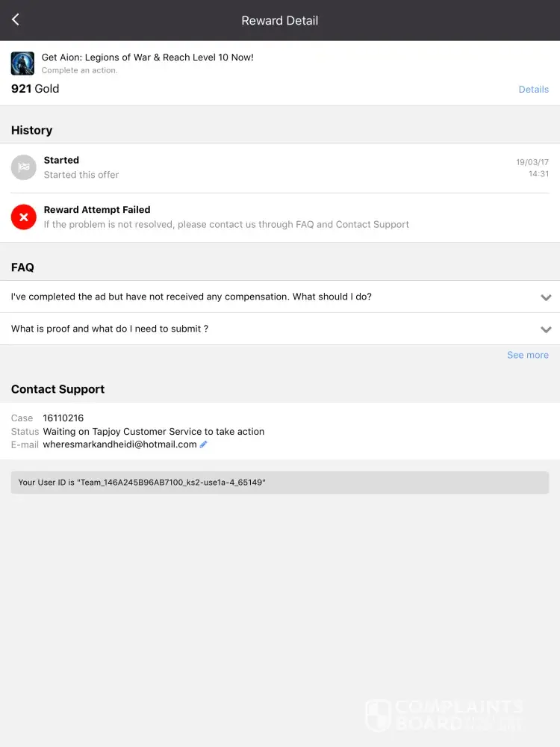The height and width of the screenshot is (747, 560).
Task: Click the 'Get Aion: Legions of War' title
Action: (x=147, y=58)
